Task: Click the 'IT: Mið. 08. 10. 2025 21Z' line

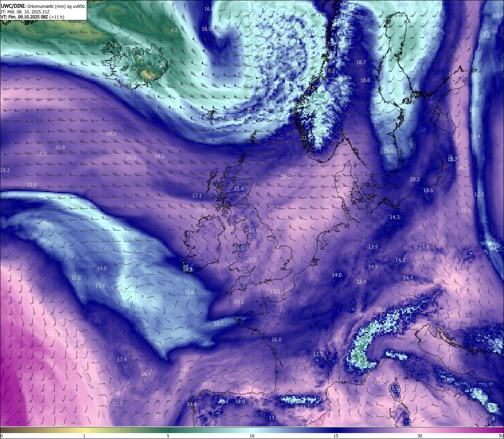Action: coord(25,12)
